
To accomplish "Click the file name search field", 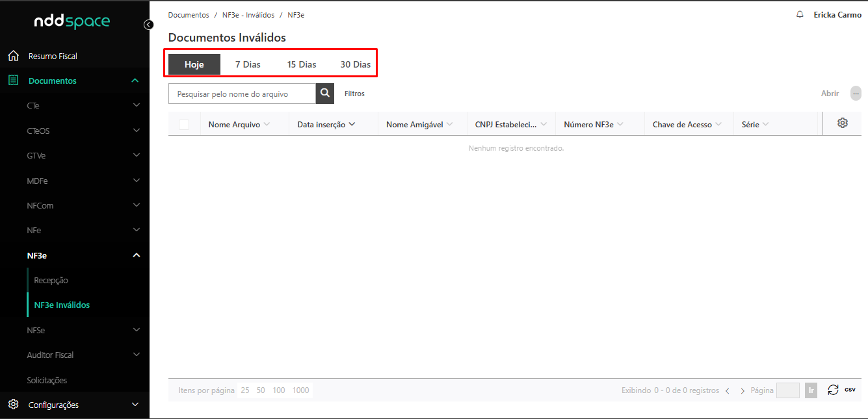I will pyautogui.click(x=242, y=94).
